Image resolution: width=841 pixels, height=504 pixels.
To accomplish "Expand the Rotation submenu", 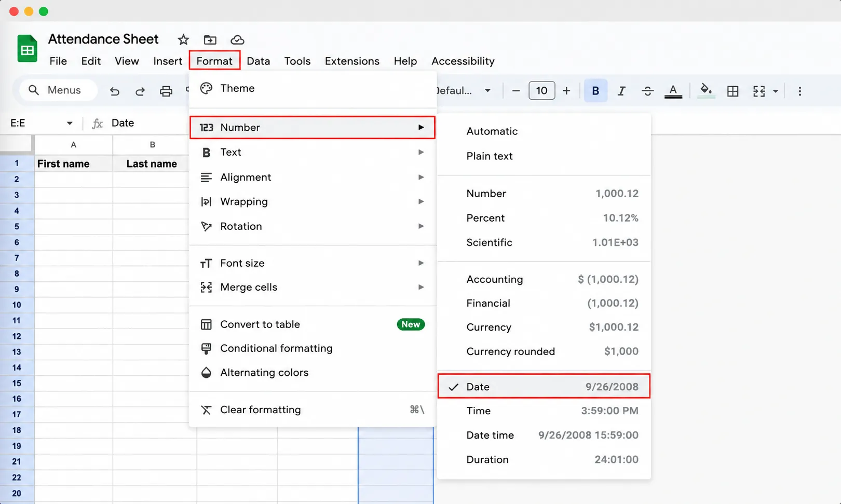I will [x=313, y=226].
